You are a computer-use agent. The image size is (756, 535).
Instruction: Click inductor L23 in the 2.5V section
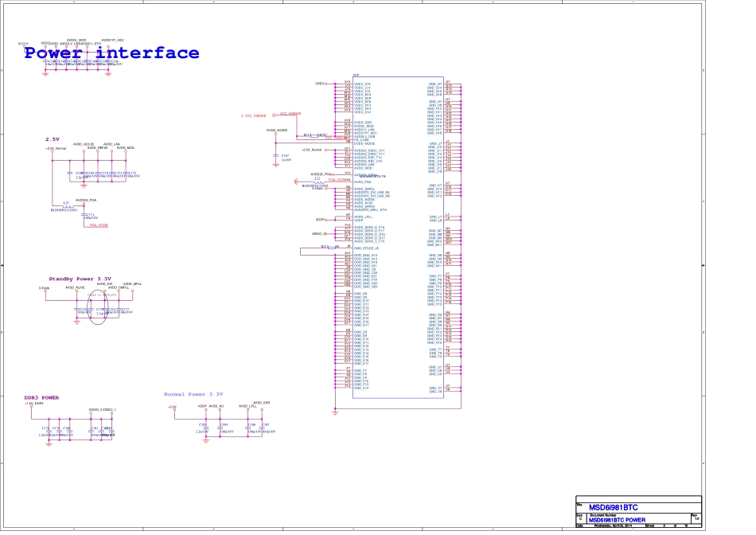click(x=65, y=205)
